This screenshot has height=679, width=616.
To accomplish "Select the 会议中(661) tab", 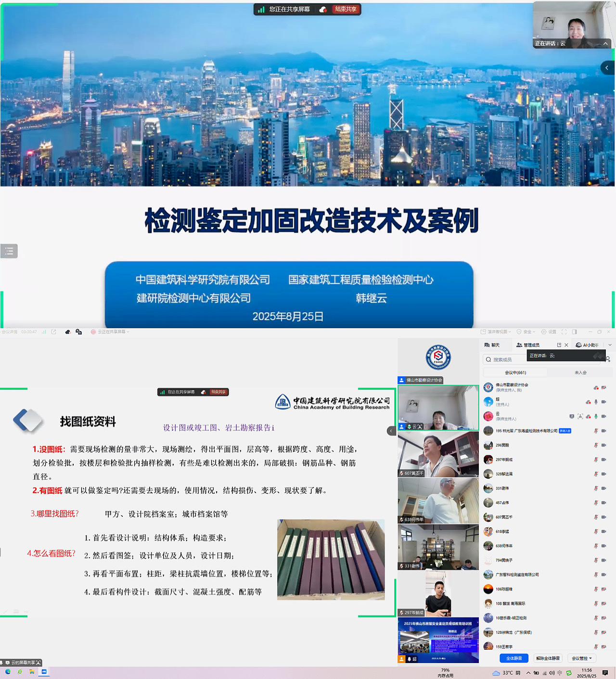I will pos(515,372).
